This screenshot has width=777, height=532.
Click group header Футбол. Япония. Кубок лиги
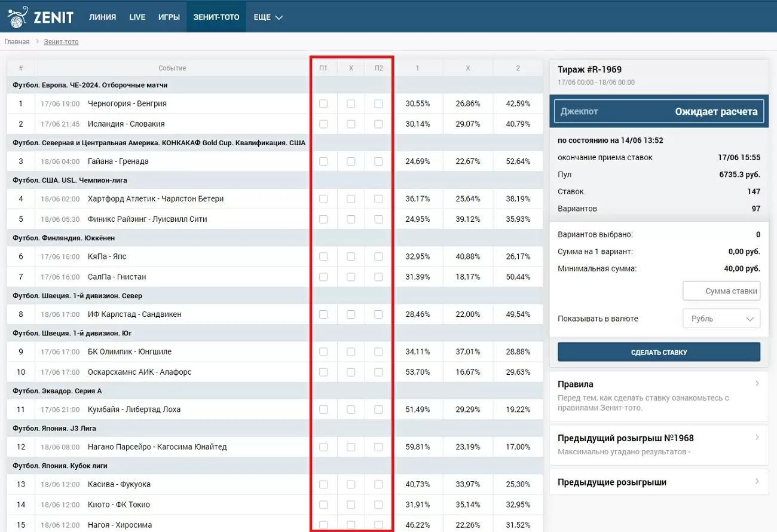point(60,466)
